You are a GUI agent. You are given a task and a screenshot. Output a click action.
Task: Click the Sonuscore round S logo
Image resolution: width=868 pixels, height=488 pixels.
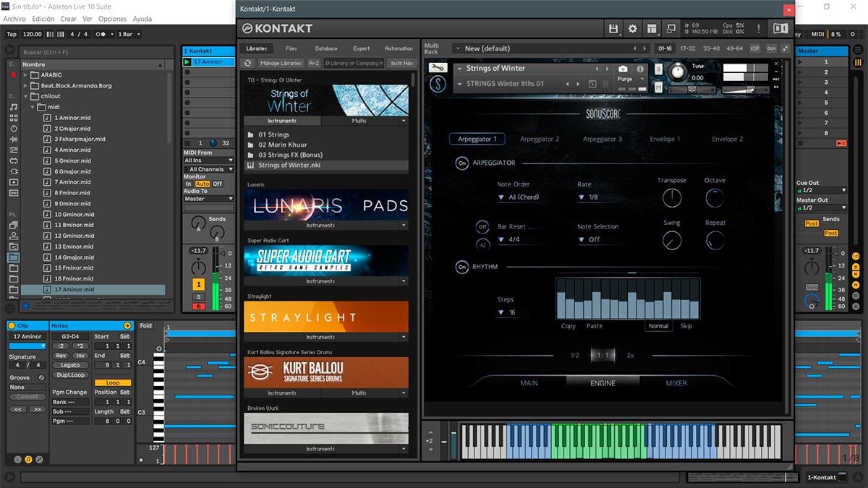[437, 85]
